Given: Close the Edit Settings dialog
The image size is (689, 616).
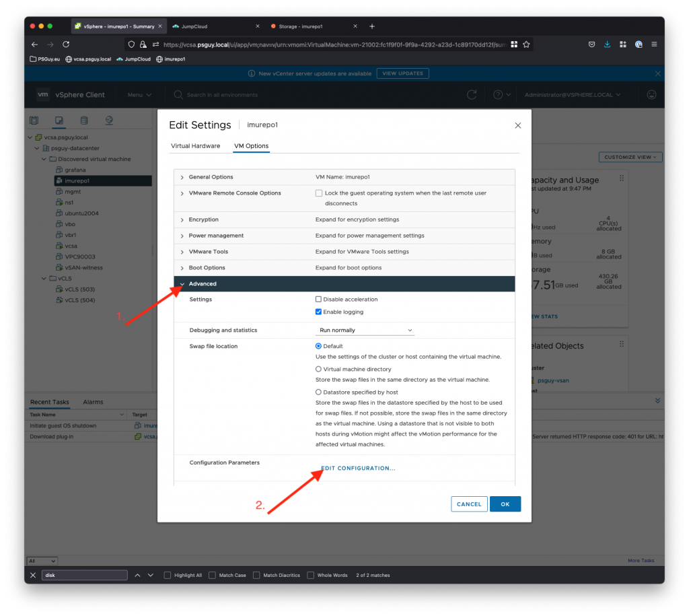Looking at the screenshot, I should click(518, 126).
